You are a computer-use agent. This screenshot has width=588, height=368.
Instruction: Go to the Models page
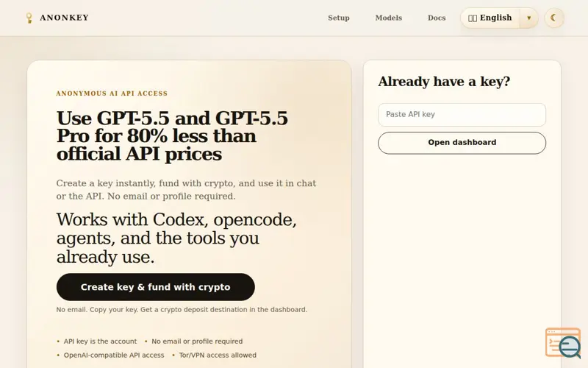point(389,18)
